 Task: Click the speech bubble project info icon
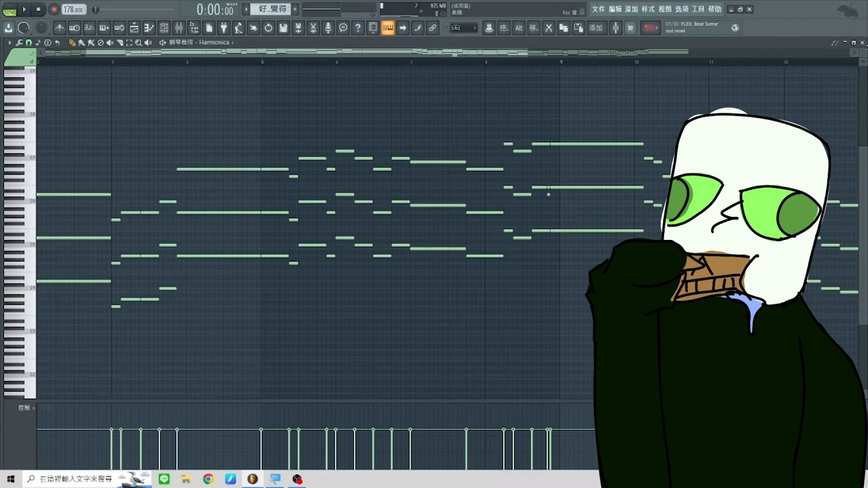343,28
